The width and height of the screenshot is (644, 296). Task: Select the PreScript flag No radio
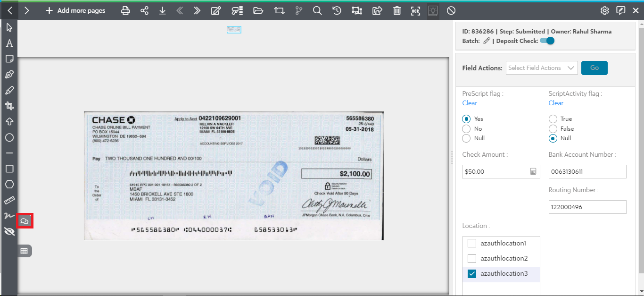click(x=466, y=128)
